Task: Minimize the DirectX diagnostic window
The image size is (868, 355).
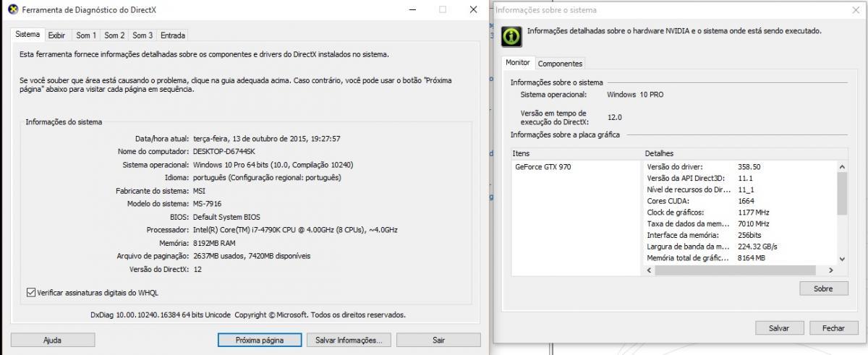Action: click(412, 10)
